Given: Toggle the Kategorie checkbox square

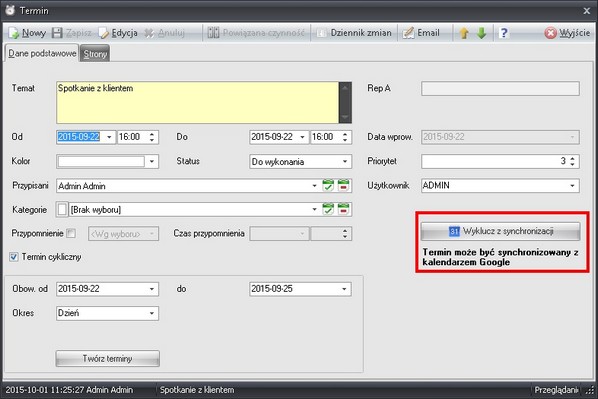Looking at the screenshot, I should click(62, 209).
